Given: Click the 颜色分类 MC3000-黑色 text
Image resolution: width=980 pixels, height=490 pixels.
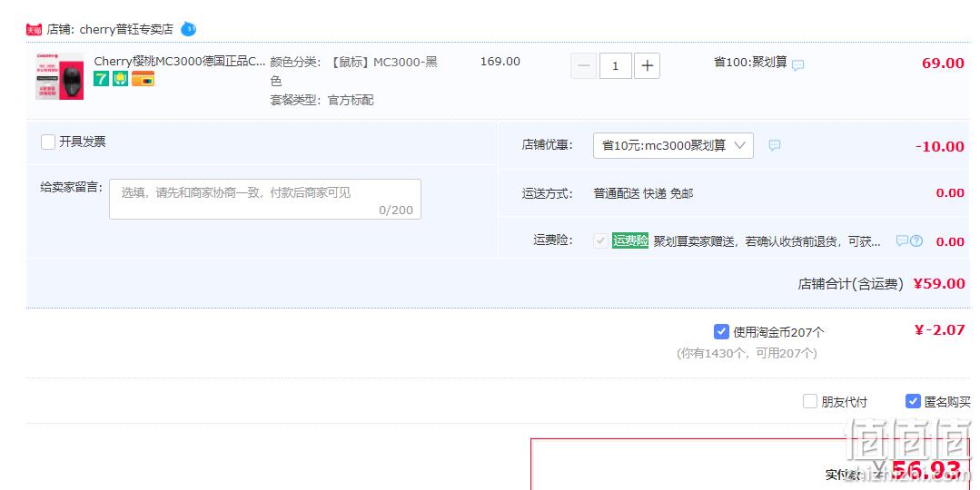Looking at the screenshot, I should [353, 71].
